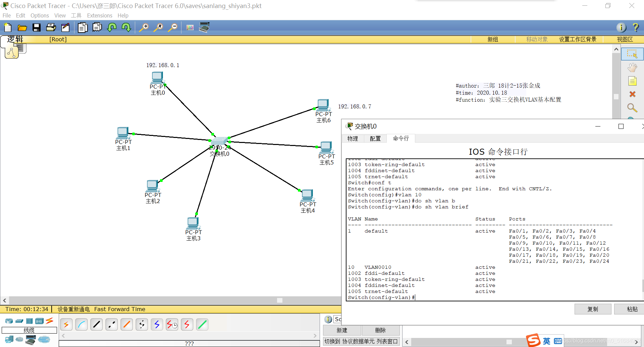Select the Hubs device category

coord(30,321)
